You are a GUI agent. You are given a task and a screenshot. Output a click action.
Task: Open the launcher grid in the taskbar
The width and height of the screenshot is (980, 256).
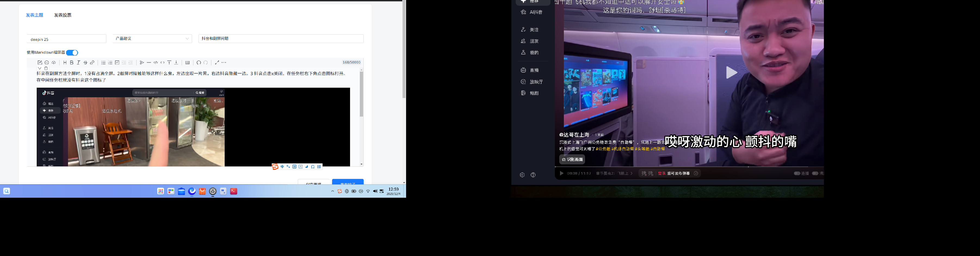point(160,191)
